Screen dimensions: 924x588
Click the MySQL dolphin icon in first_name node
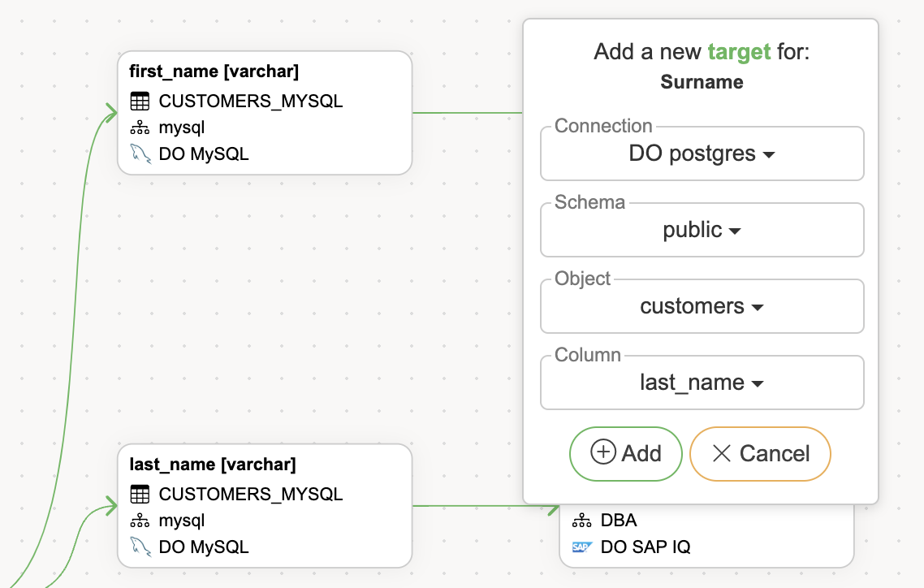140,153
